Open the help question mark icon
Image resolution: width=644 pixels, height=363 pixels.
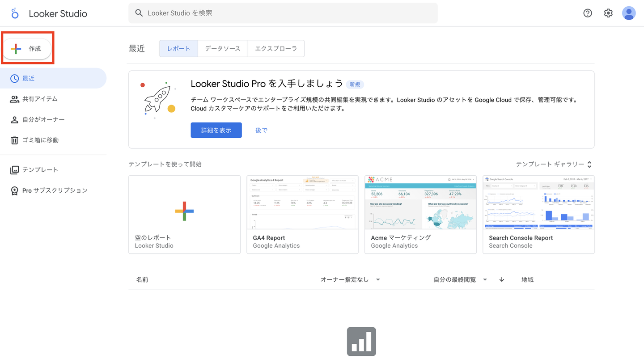tap(588, 13)
